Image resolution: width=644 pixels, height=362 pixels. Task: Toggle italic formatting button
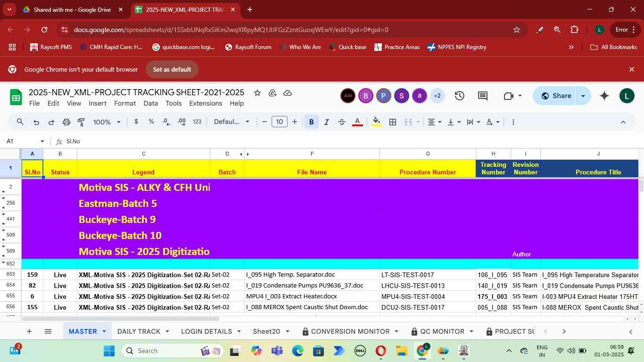coord(326,122)
